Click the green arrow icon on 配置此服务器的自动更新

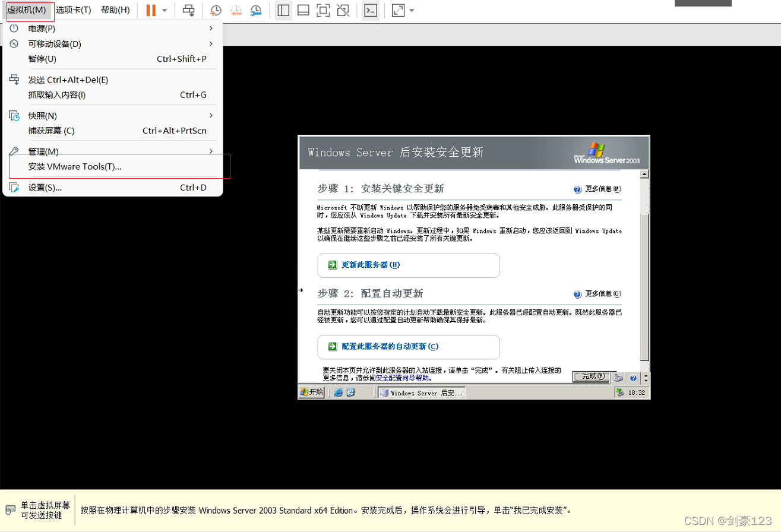(x=333, y=347)
